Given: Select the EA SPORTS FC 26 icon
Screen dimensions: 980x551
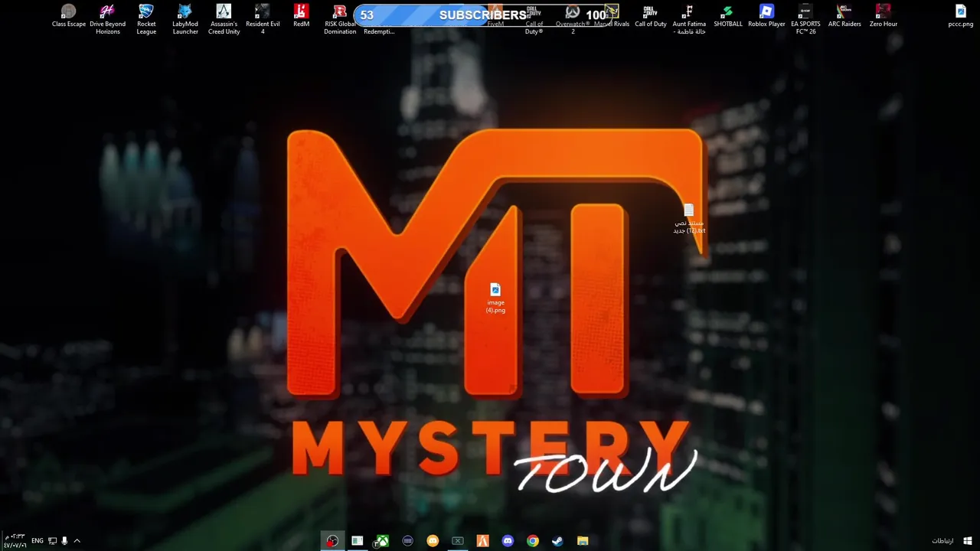Looking at the screenshot, I should tap(805, 19).
